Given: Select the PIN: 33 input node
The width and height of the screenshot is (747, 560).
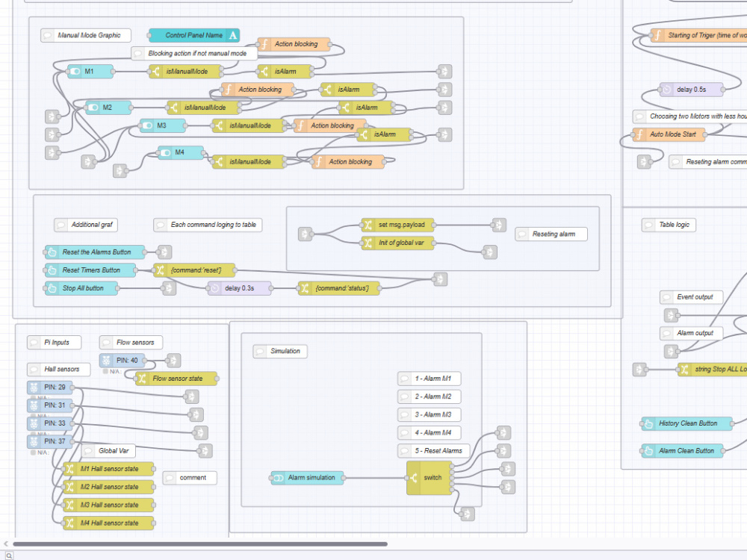Looking at the screenshot, I should (x=49, y=423).
